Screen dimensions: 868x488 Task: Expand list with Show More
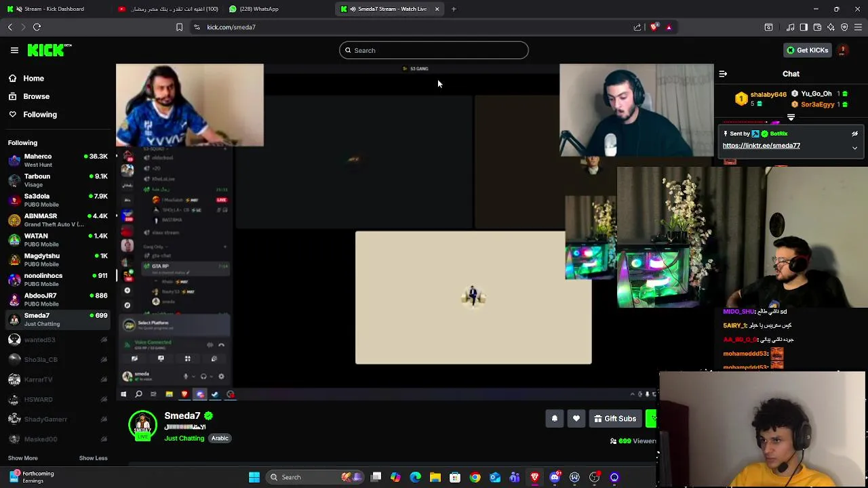22,458
